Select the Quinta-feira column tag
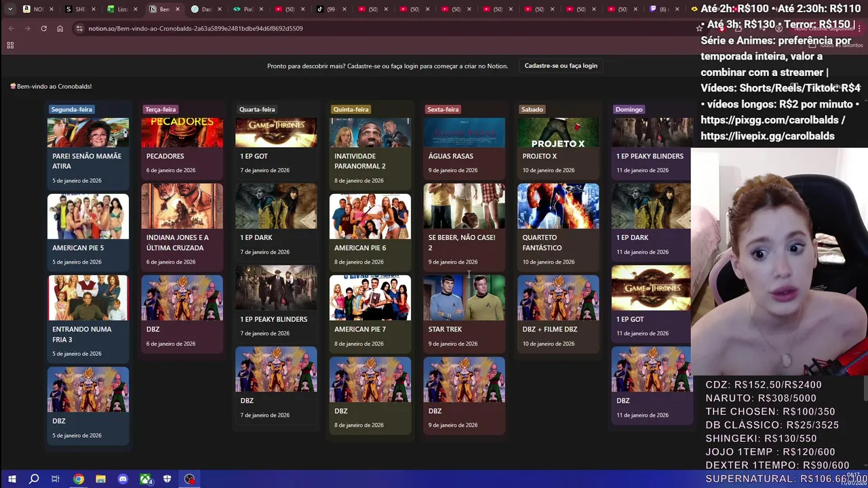This screenshot has height=488, width=868. tap(351, 109)
